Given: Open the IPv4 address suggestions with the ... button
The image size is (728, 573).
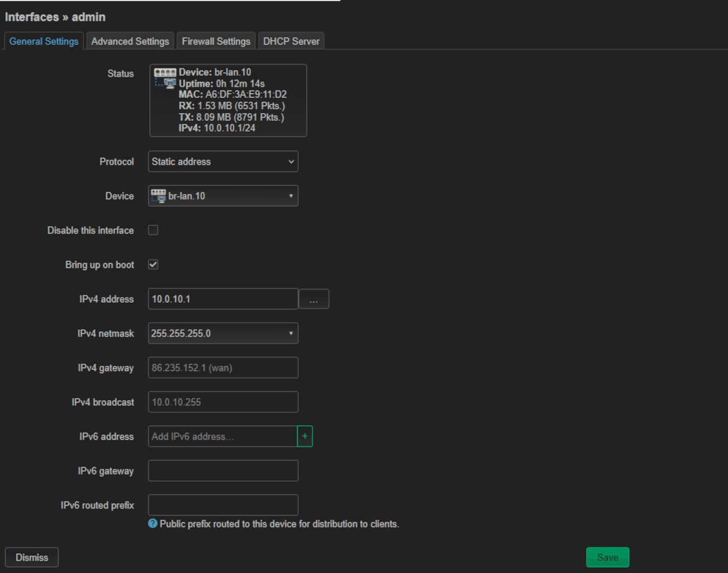Looking at the screenshot, I should 314,299.
